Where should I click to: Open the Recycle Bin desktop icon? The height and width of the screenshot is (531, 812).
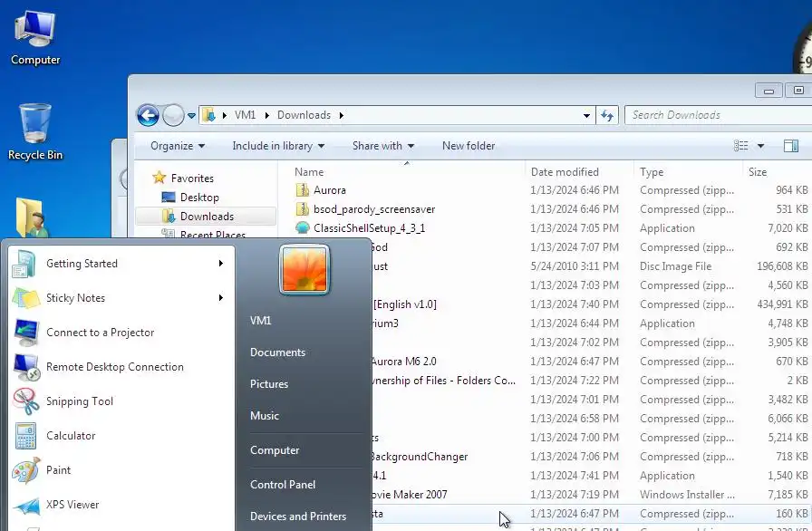(35, 132)
